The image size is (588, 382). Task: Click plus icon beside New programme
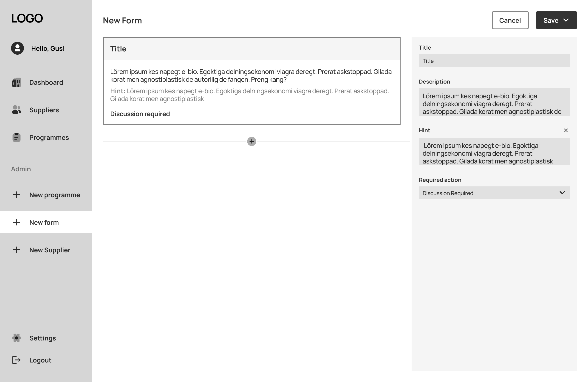pos(17,195)
